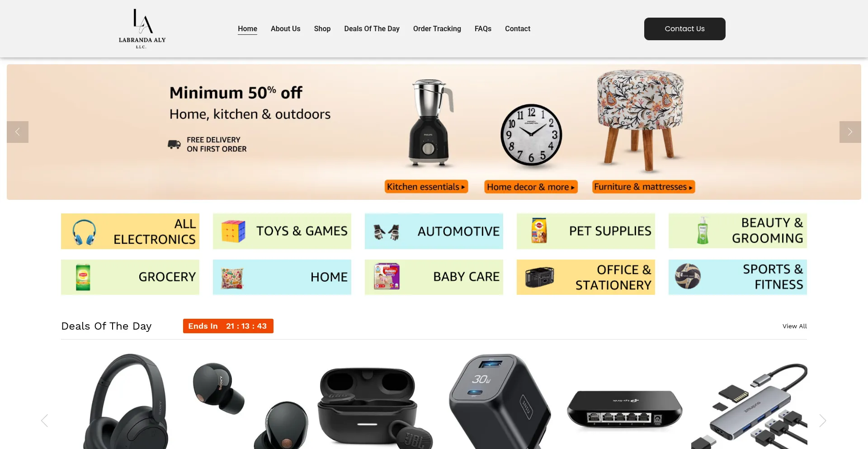This screenshot has height=449, width=868.
Task: Click Furniture & mattresses banner button
Action: click(x=643, y=187)
